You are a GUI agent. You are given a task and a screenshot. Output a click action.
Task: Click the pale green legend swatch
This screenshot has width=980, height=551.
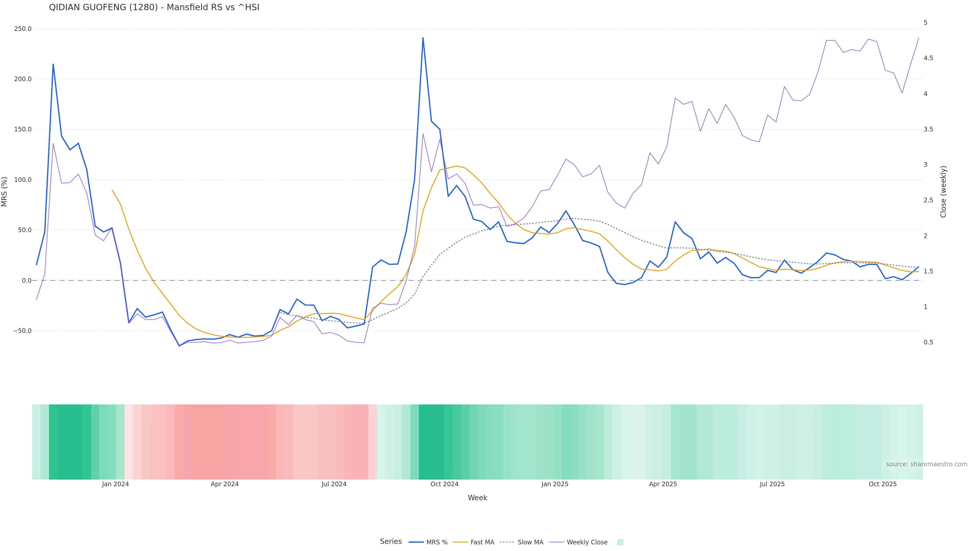pos(620,542)
